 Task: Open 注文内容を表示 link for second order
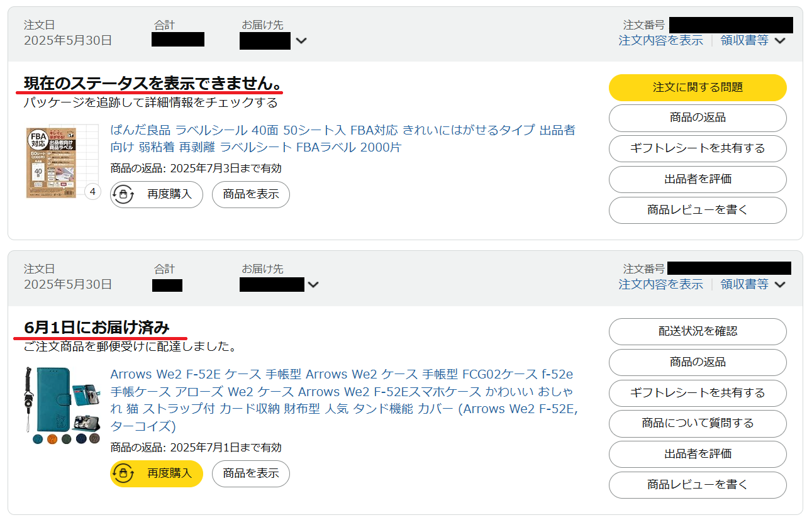661,284
